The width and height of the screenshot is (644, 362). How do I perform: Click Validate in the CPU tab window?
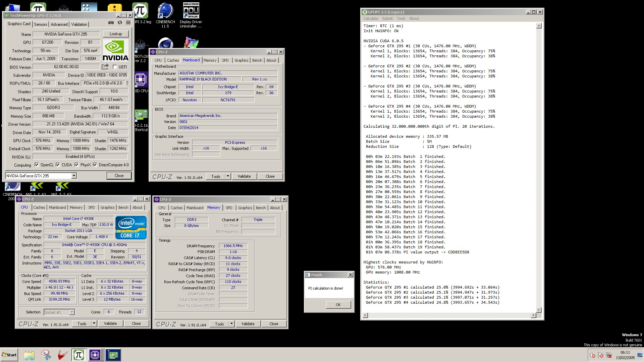(x=110, y=323)
